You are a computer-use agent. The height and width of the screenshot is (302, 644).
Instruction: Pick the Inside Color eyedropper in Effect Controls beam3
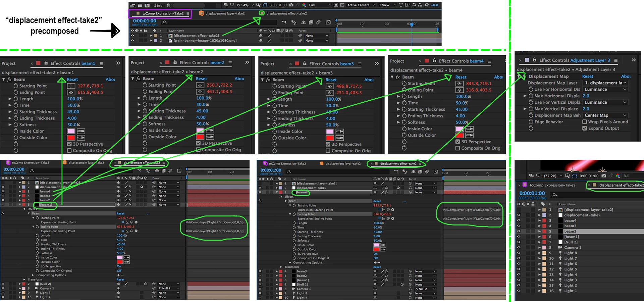tap(340, 132)
